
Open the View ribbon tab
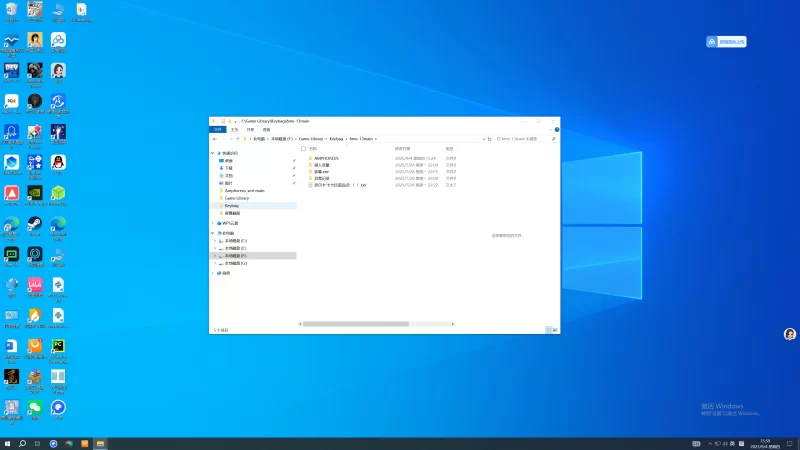(x=266, y=129)
